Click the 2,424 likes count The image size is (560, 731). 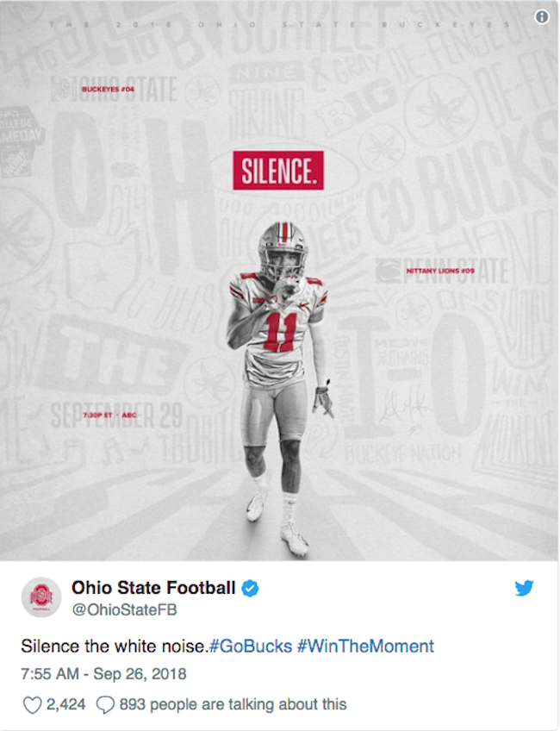pyautogui.click(x=65, y=704)
